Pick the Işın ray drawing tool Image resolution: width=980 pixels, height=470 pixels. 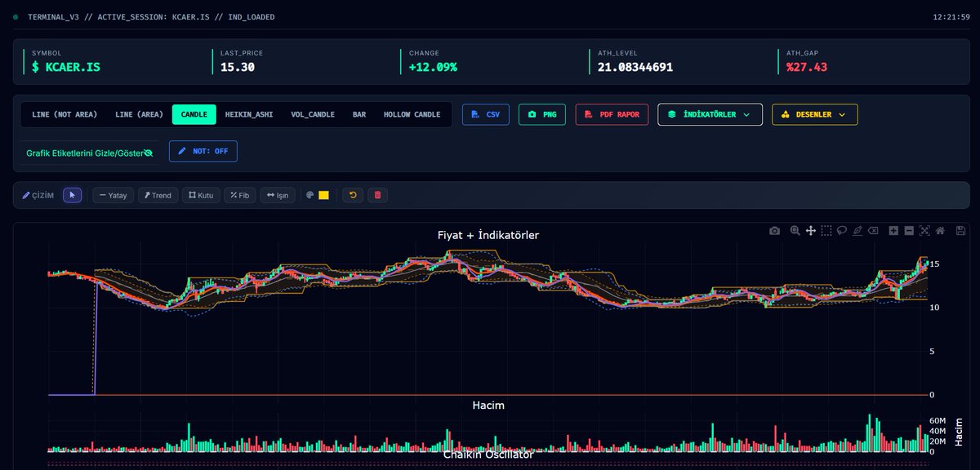[x=278, y=195]
